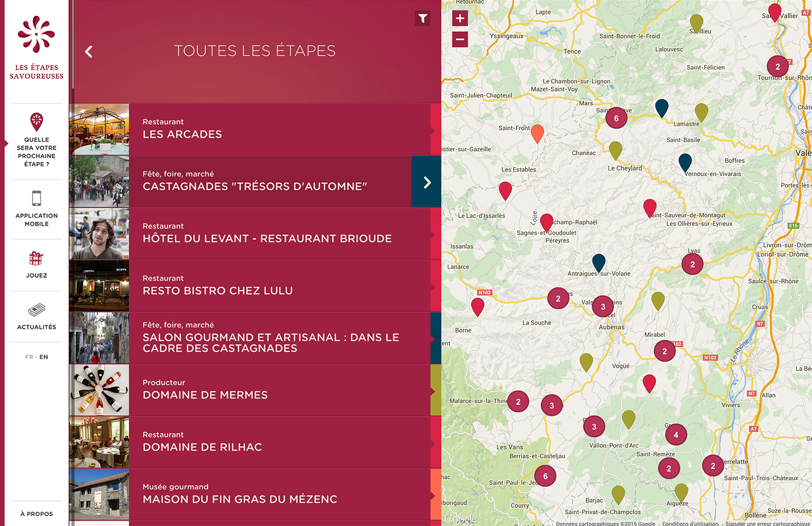
Task: Expand the Resto Bistro Chez Lulu entry
Action: click(261, 285)
